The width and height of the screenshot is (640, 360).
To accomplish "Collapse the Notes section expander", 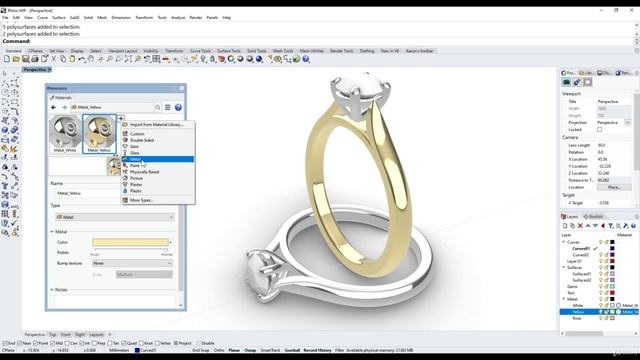I will click(x=52, y=290).
